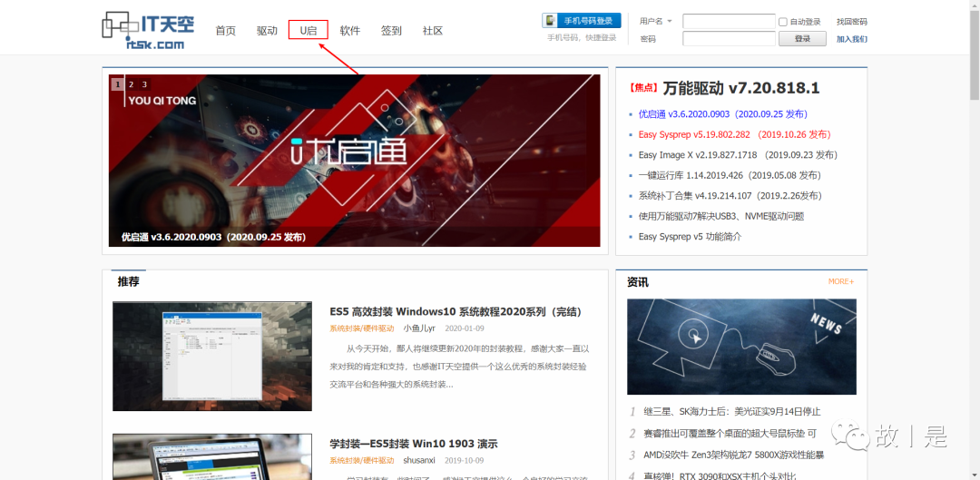The width and height of the screenshot is (980, 480).
Task: Open the 社区 navigation item
Action: 433,31
